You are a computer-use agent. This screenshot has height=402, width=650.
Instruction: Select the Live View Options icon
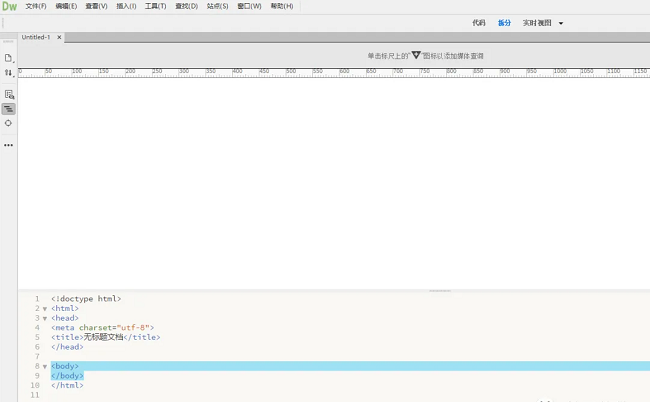tap(9, 94)
